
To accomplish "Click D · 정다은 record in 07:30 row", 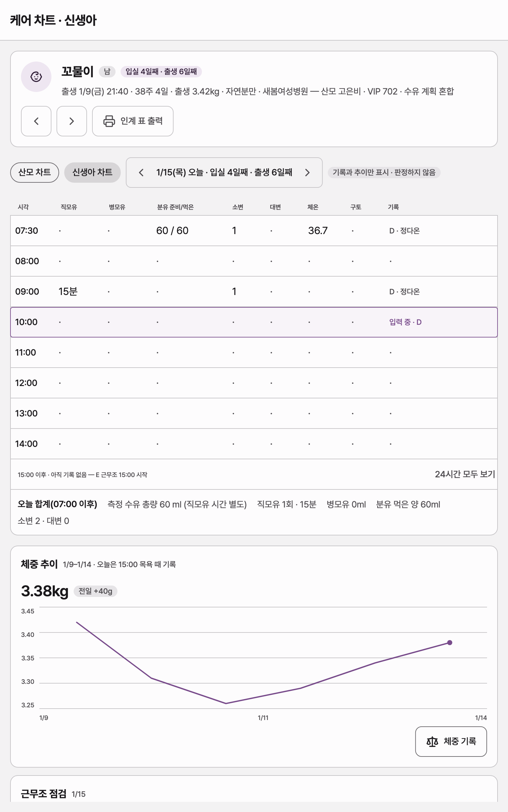I will point(404,231).
